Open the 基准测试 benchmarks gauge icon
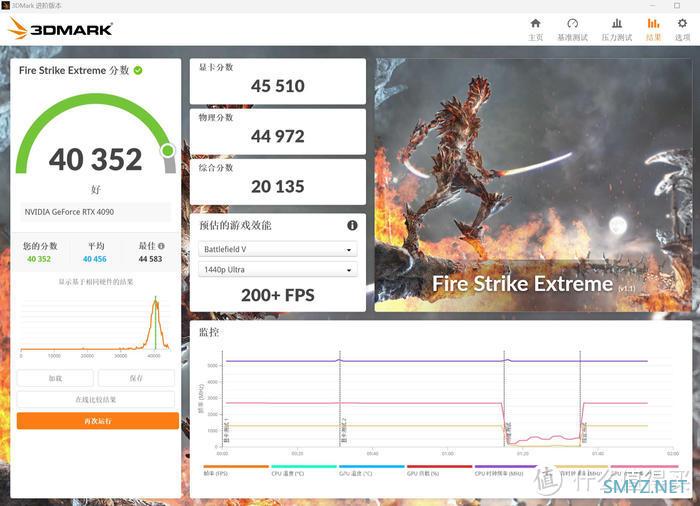700x506 pixels. (x=572, y=23)
